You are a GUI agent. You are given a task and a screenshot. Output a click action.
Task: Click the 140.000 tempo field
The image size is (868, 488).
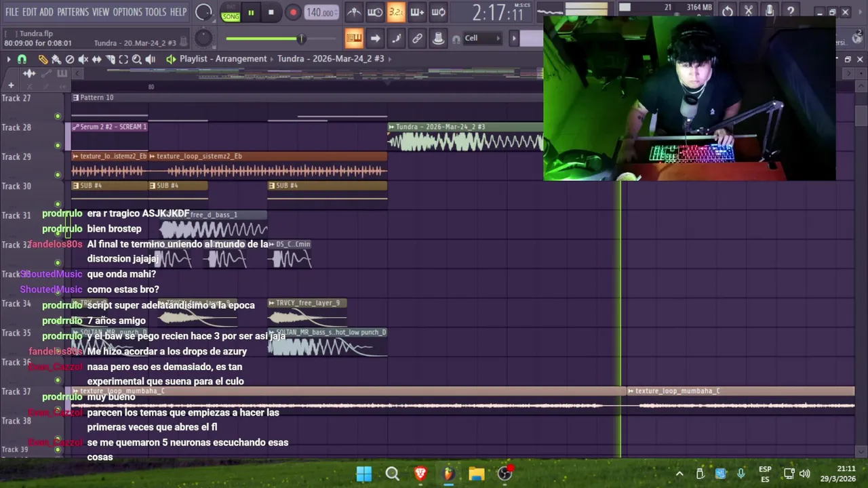(x=321, y=12)
